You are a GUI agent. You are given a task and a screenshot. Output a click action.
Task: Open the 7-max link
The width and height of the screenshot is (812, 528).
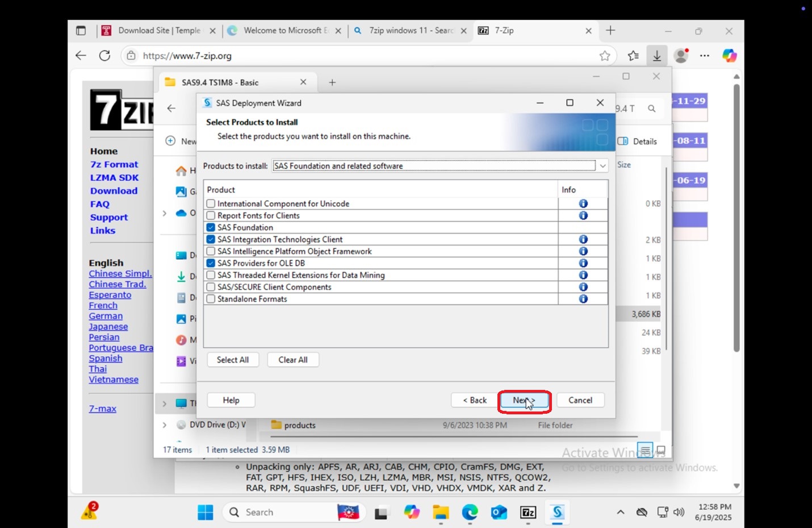pos(102,409)
